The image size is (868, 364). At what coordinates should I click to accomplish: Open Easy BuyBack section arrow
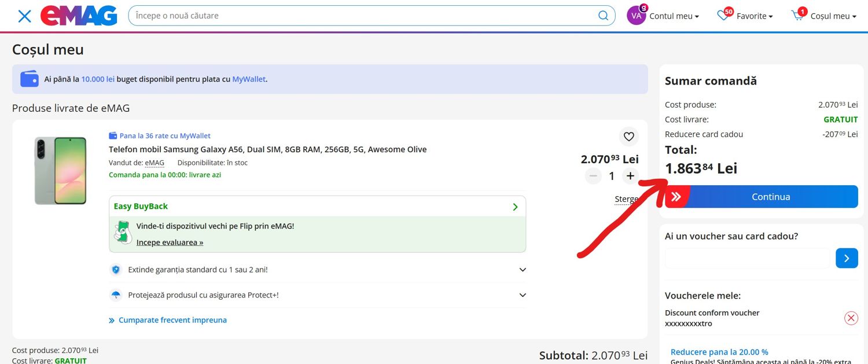515,207
